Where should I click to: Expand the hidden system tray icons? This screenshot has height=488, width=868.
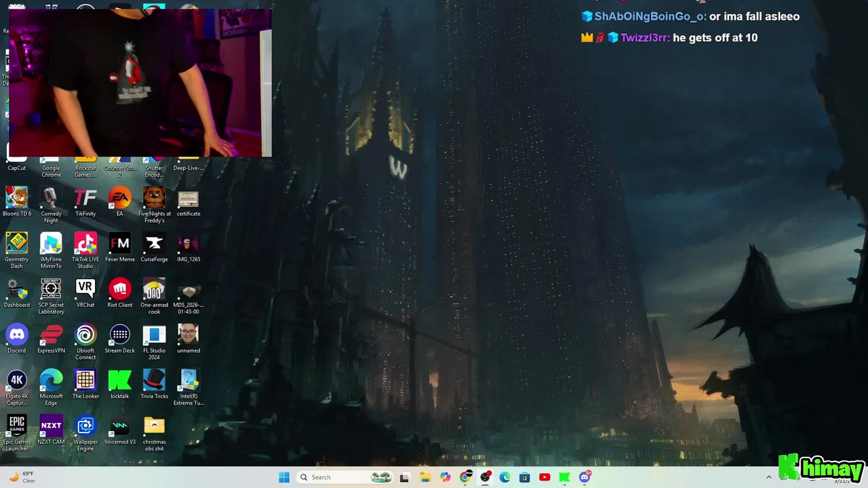(768, 477)
